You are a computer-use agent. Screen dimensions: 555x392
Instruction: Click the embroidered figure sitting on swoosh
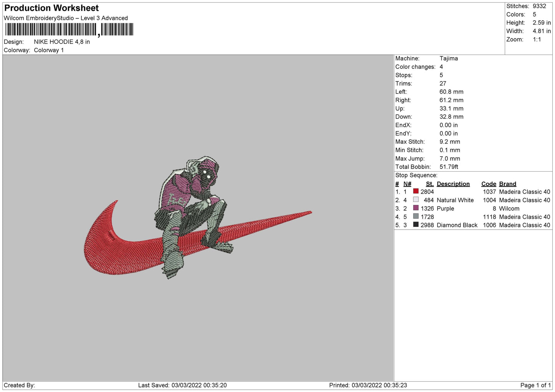point(192,207)
